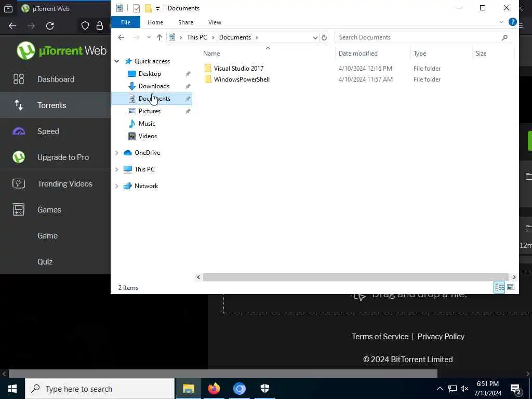Click the Windows taskbar search box

[x=100, y=389]
